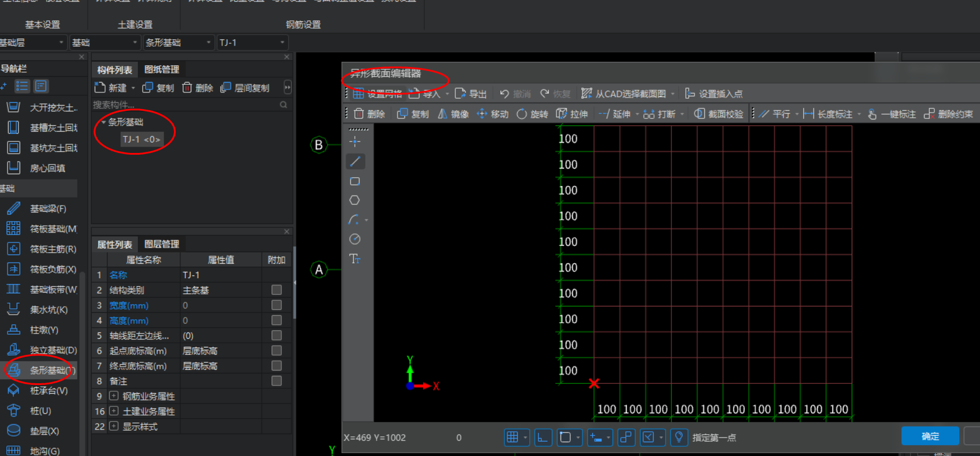Image resolution: width=980 pixels, height=456 pixels.
Task: Click 删除 in component list toolbar
Action: pos(198,88)
